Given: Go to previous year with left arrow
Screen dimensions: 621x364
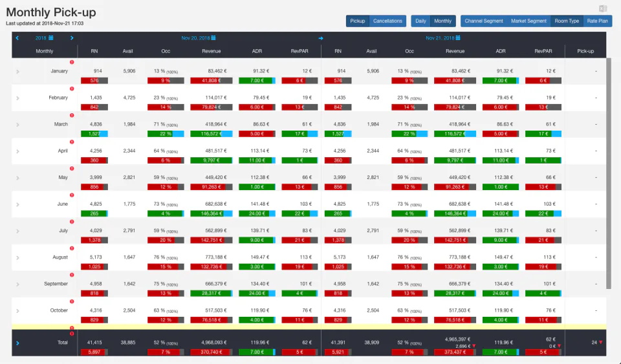Looking at the screenshot, I should pos(17,38).
